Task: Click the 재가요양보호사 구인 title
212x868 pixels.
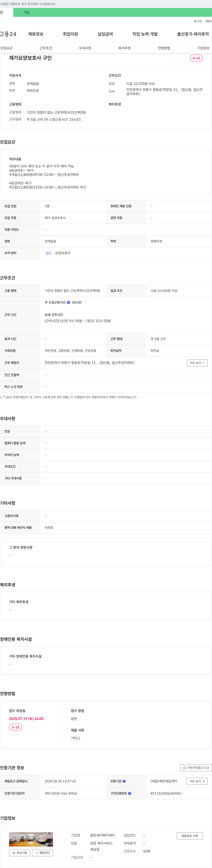Action: click(30, 58)
